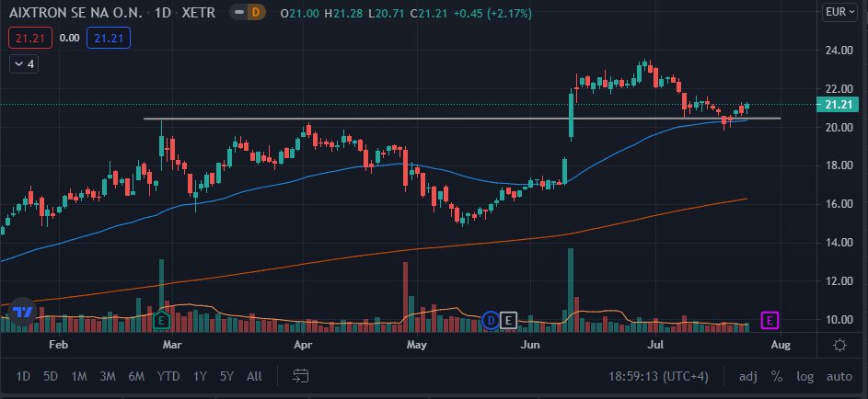Click the XETR exchange label
This screenshot has height=399, width=868.
[x=199, y=13]
